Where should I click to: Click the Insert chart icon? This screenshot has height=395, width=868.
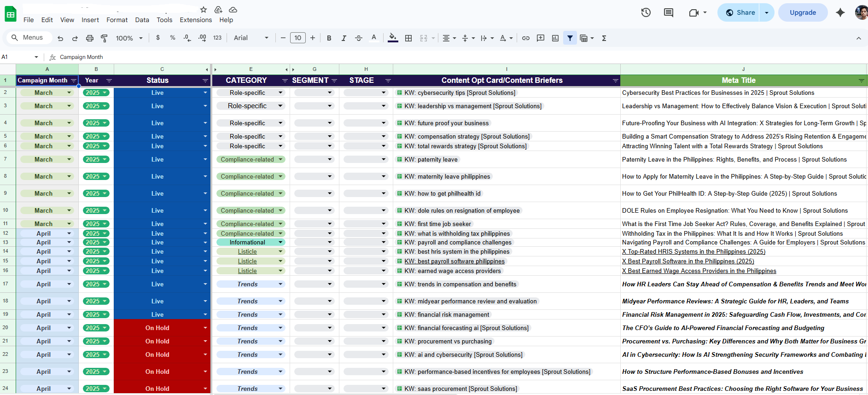click(555, 38)
